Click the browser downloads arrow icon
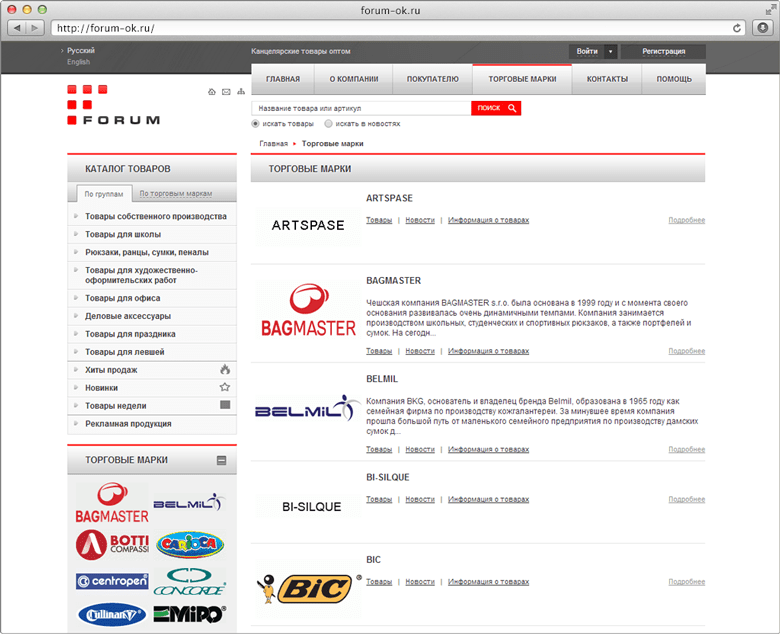This screenshot has width=780, height=634. pyautogui.click(x=762, y=28)
